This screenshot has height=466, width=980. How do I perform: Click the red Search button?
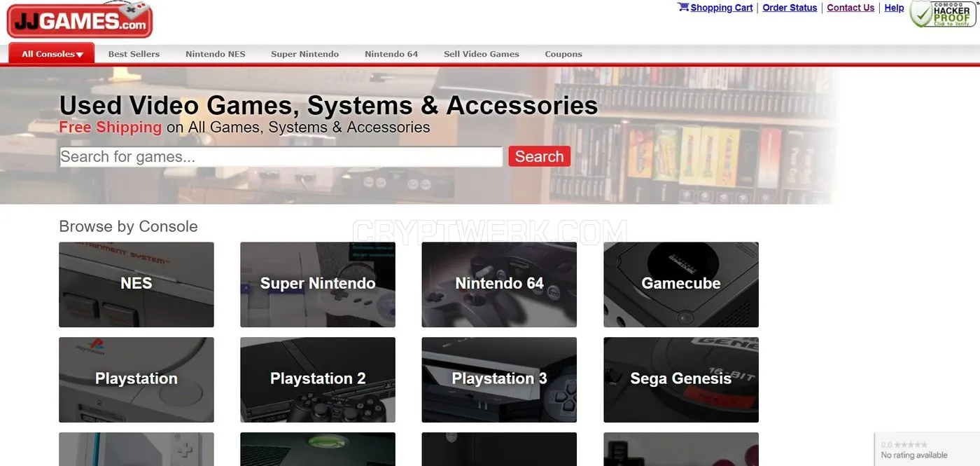pyautogui.click(x=540, y=156)
